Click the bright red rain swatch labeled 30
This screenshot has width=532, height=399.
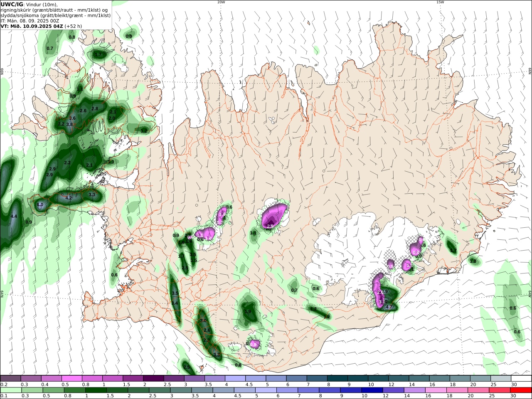[521, 390]
